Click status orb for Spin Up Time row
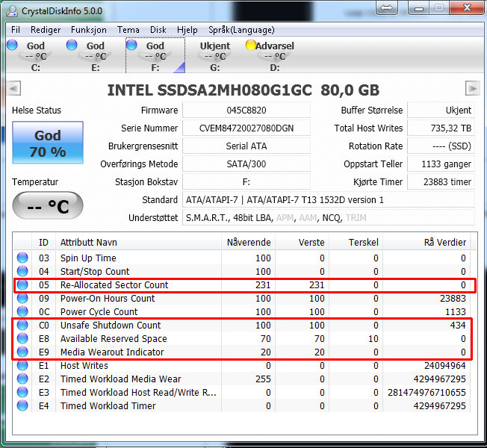487x448 pixels. pyautogui.click(x=22, y=258)
